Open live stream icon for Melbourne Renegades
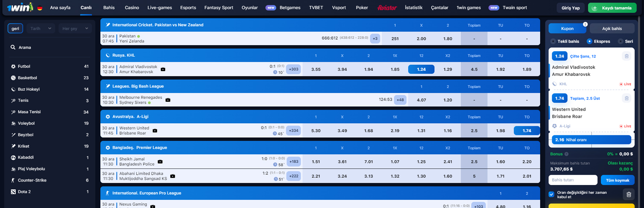644x208 pixels. 168,100
